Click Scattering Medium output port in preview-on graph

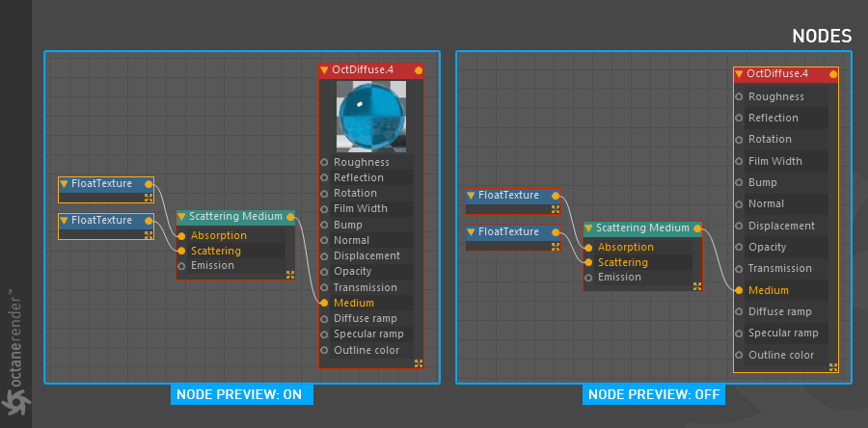pyautogui.click(x=290, y=217)
